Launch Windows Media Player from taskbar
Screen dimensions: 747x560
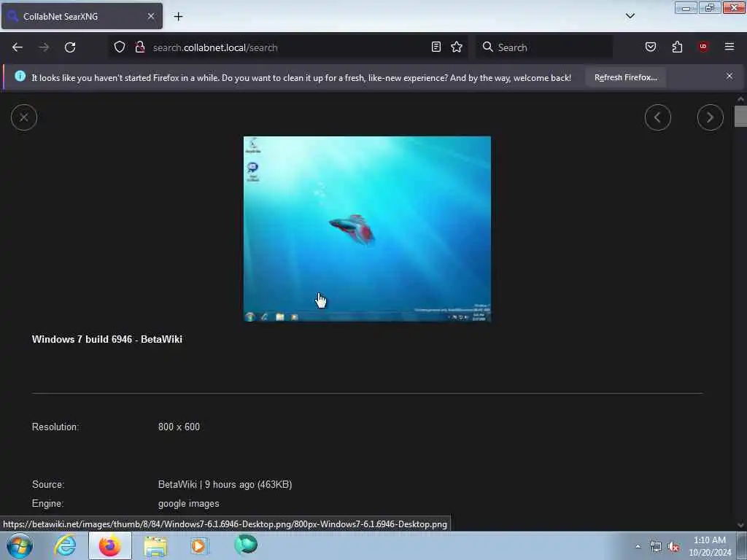(x=200, y=545)
